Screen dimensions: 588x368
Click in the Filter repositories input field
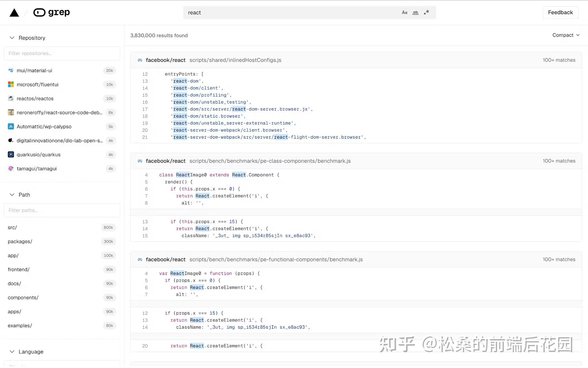[62, 53]
